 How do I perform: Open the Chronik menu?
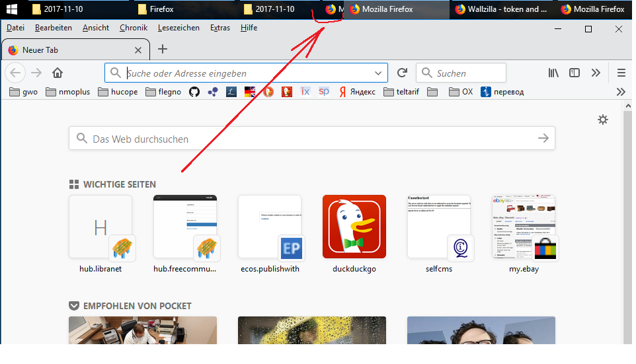pos(134,28)
